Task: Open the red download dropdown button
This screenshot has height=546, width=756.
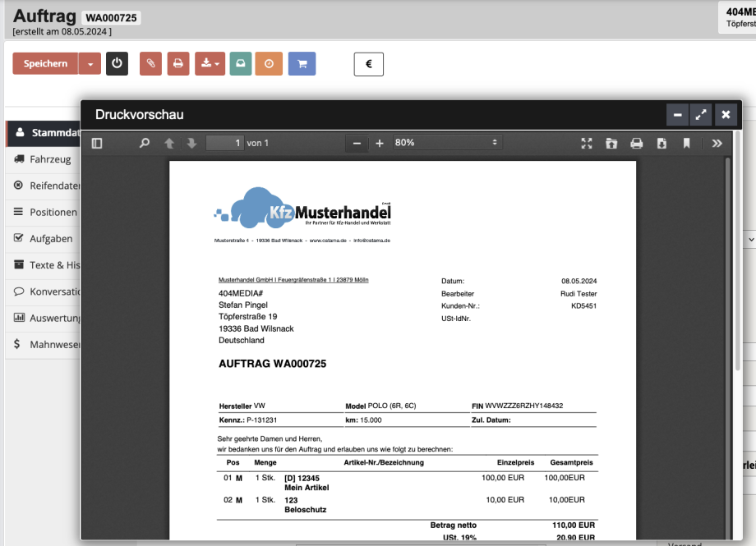Action: tap(210, 64)
